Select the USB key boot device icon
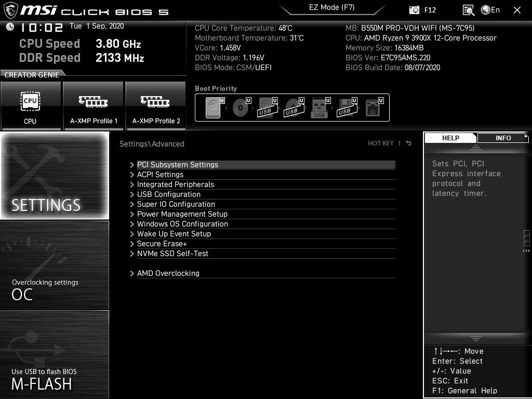 tap(321, 108)
